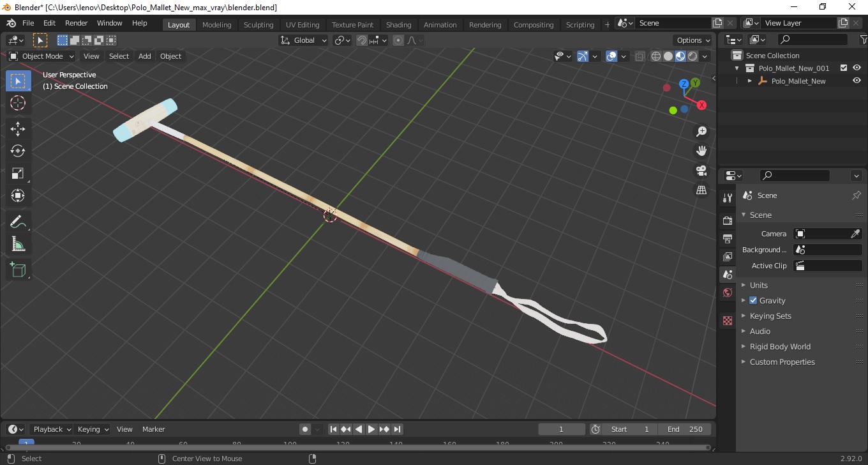Play the animation forward
This screenshot has height=465, width=868.
pos(371,429)
